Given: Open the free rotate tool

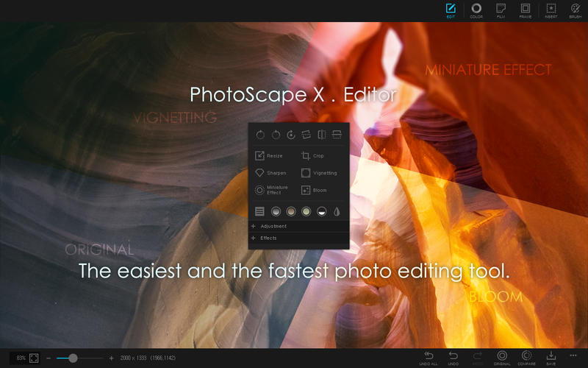Looking at the screenshot, I should tap(291, 135).
